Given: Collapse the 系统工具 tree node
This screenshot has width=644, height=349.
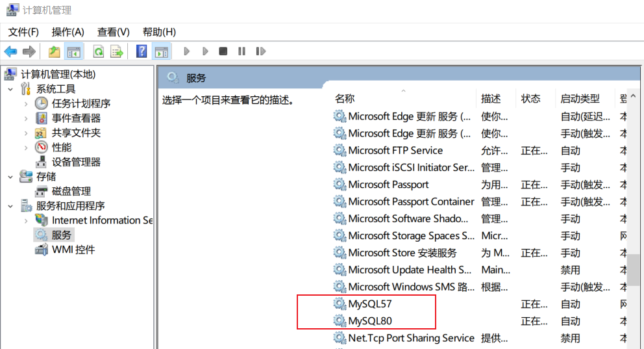Looking at the screenshot, I should [10, 89].
